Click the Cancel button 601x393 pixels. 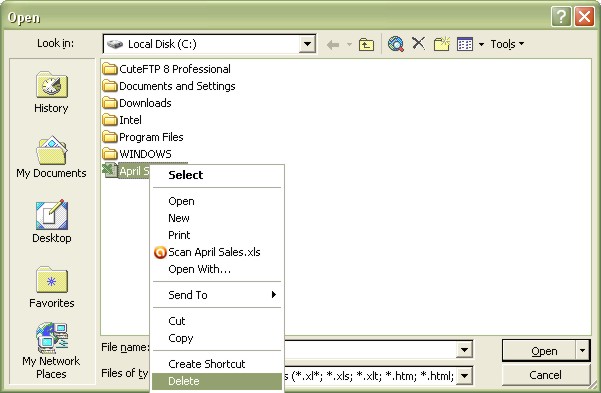point(545,375)
